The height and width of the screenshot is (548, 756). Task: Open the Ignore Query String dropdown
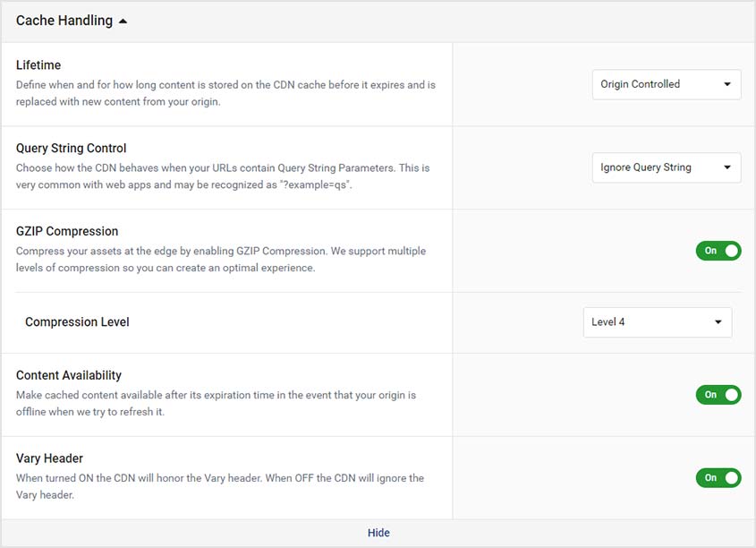[x=667, y=167]
